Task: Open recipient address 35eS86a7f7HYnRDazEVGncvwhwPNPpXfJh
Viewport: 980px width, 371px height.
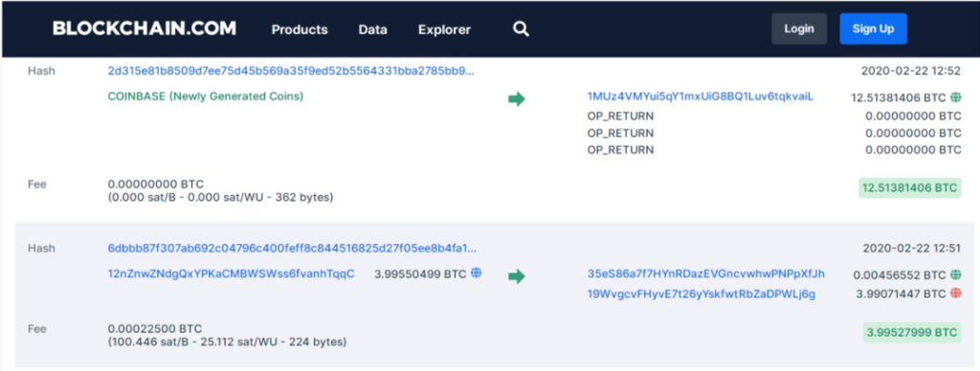Action: point(705,273)
